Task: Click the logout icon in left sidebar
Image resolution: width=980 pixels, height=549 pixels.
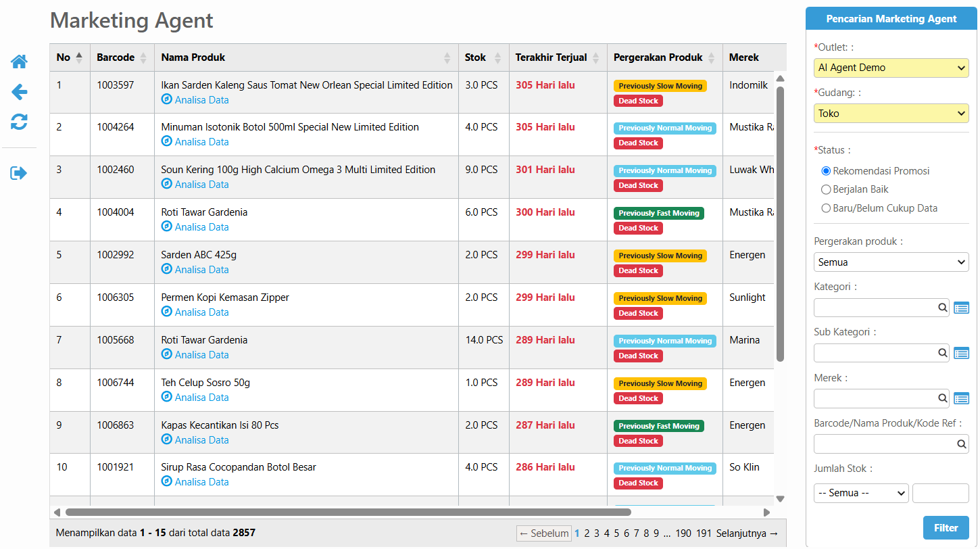Action: pyautogui.click(x=19, y=173)
